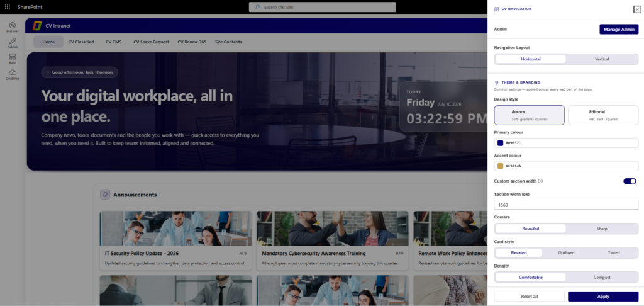This screenshot has height=306, width=644.
Task: Click the SharePoint brand link
Action: click(x=30, y=7)
